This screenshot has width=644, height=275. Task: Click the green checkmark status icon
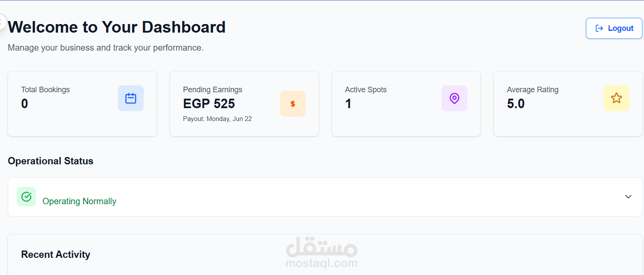[x=26, y=196]
